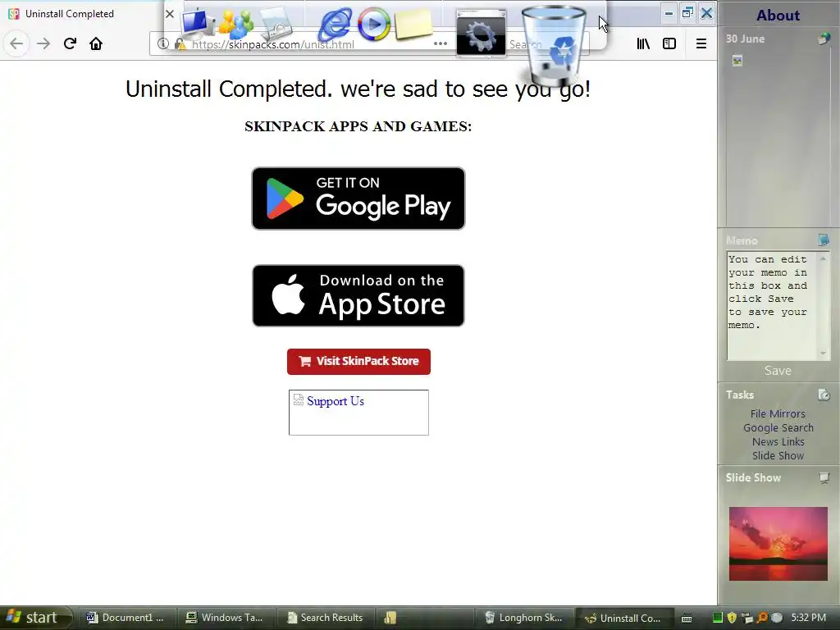The height and width of the screenshot is (630, 840).
Task: Open the My Computer icon in dock
Action: coord(197,24)
